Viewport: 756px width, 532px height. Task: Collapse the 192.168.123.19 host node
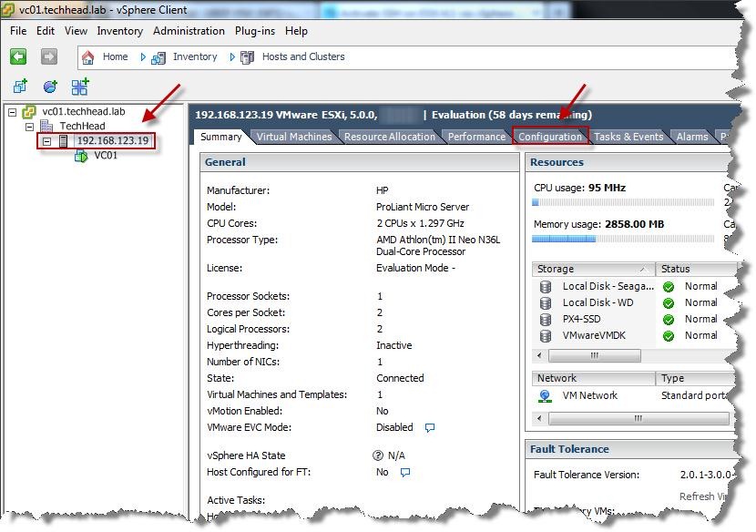pos(46,141)
